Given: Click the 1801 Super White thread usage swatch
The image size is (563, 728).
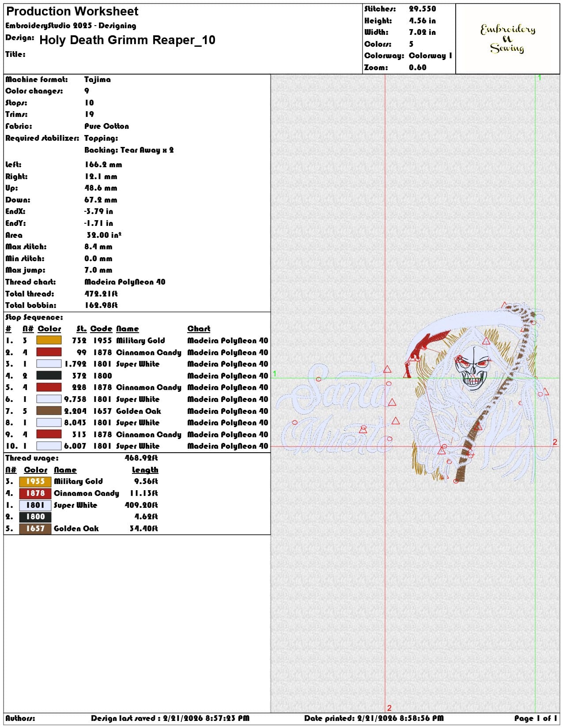Looking at the screenshot, I should [x=35, y=505].
